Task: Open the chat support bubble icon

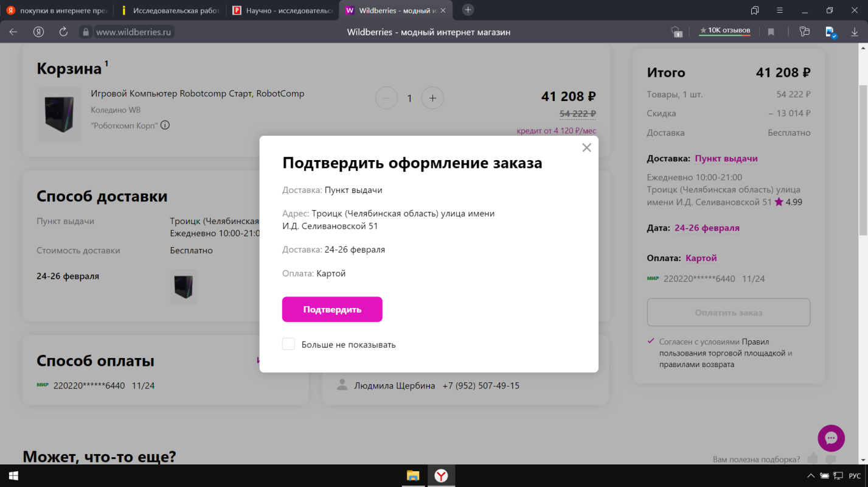Action: [x=831, y=438]
